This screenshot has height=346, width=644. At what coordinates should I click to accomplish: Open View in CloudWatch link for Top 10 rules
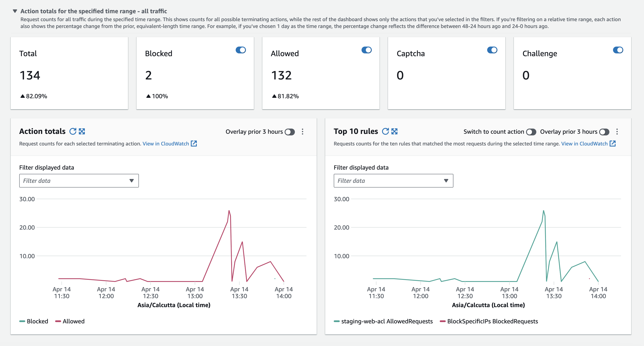pos(584,144)
